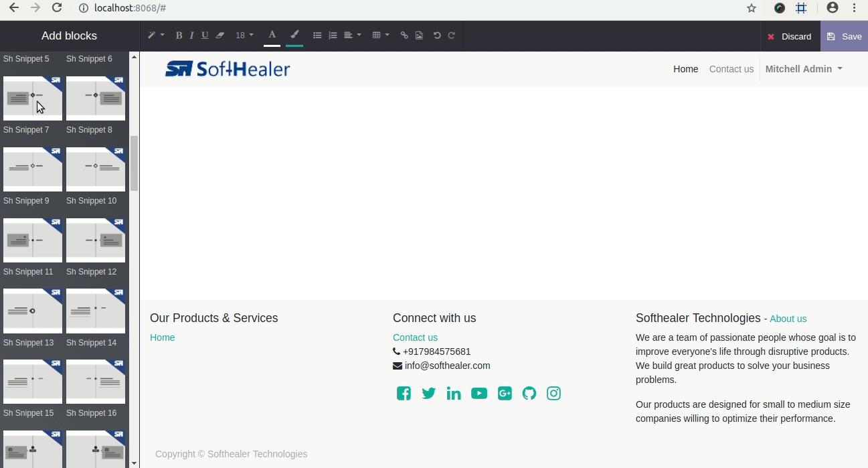Click the YouTube social icon
The width and height of the screenshot is (868, 468).
[479, 393]
